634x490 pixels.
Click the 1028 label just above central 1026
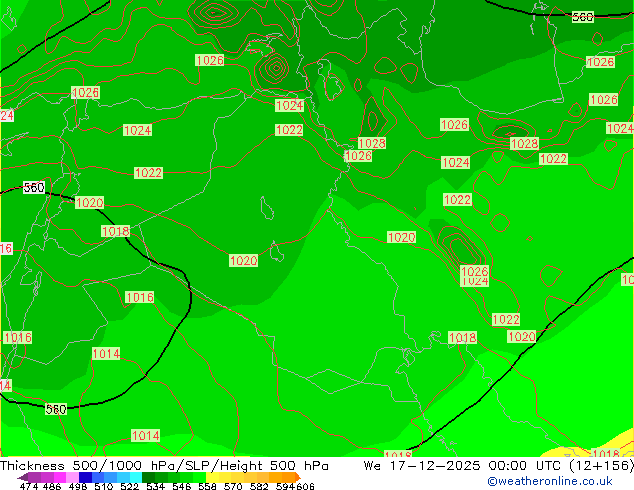tap(372, 143)
